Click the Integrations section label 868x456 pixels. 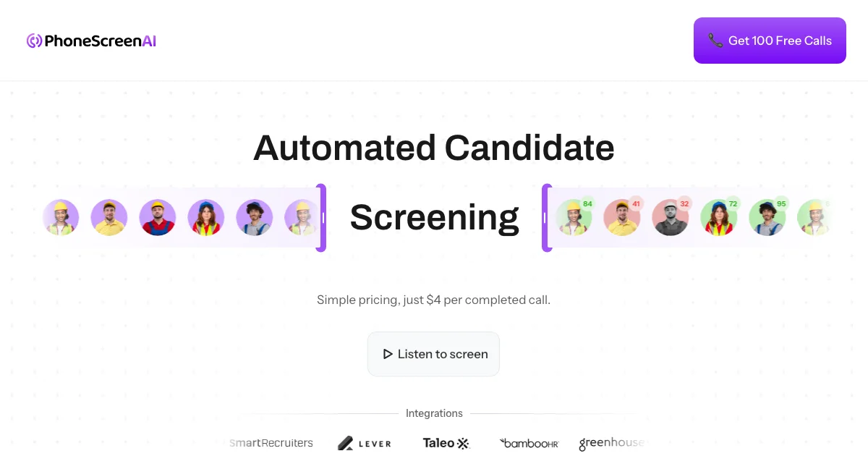point(434,413)
